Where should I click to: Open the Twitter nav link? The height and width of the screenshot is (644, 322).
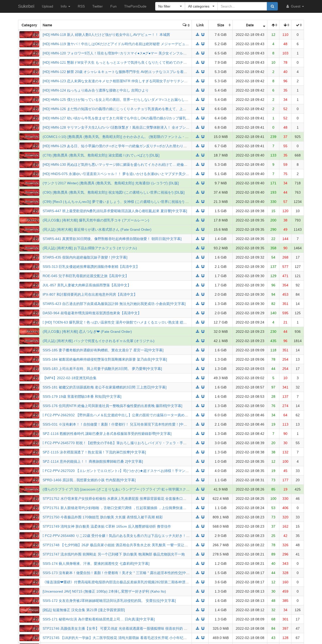point(98,6)
